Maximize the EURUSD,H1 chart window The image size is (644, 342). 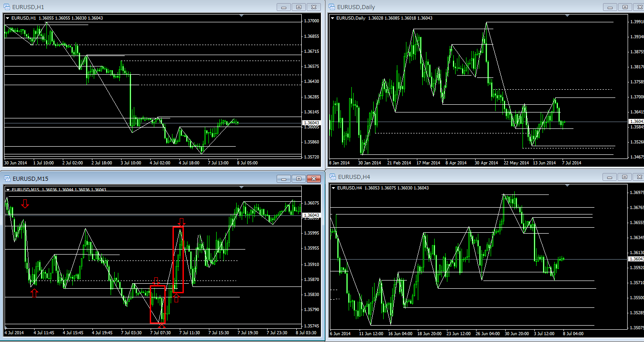tap(299, 7)
